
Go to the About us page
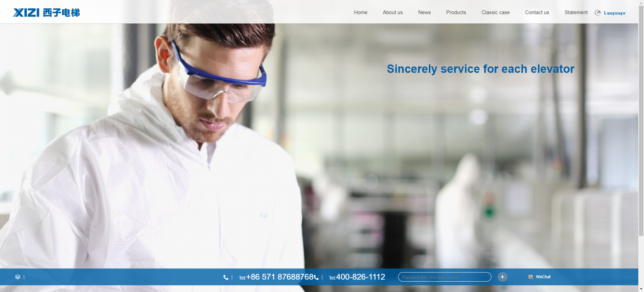393,12
